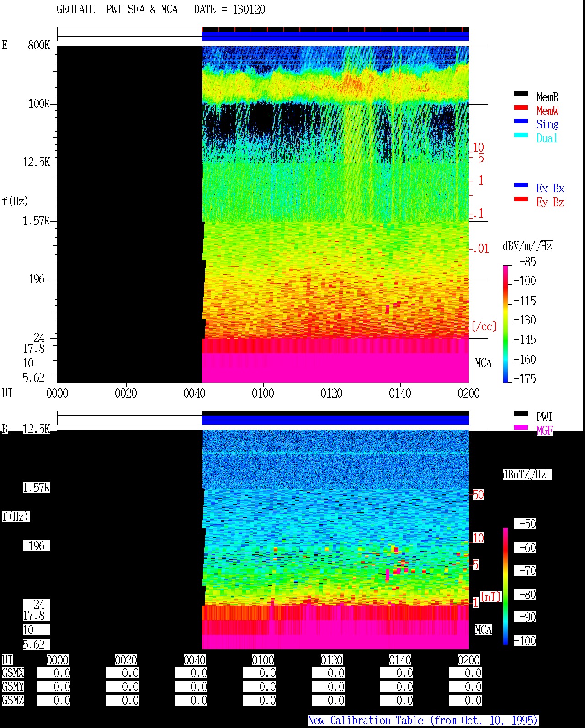The image size is (585, 728).
Task: Click the GSMZ value under 0200
Action: 465,700
